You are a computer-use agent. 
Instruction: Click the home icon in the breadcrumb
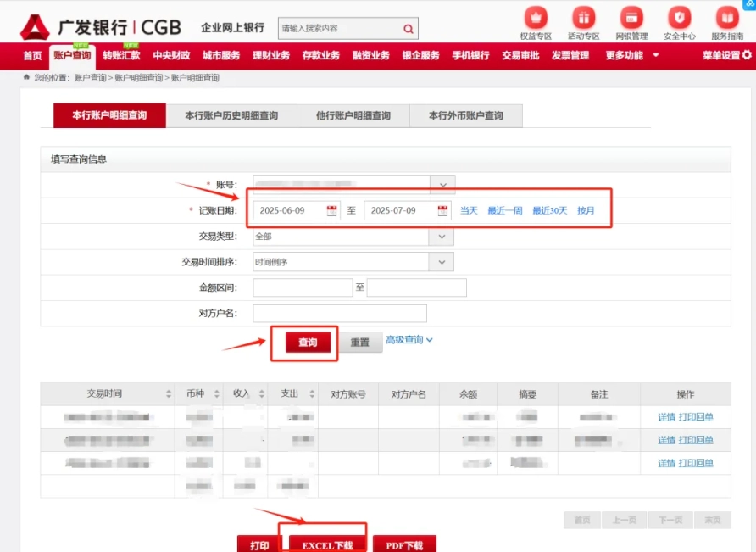tap(27, 75)
